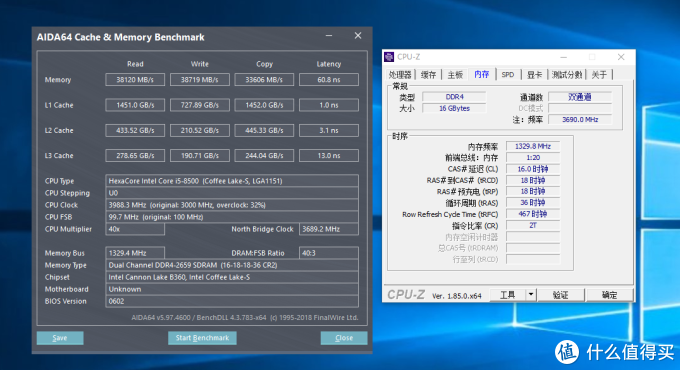Click North Bridge Clock value 3689.2 MHz
Image resolution: width=680 pixels, height=370 pixels.
(329, 229)
